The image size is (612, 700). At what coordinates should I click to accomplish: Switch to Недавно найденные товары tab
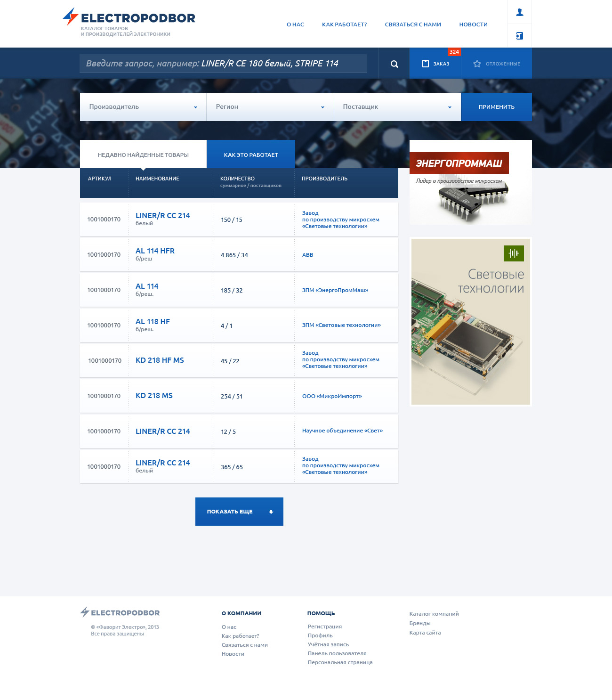pos(143,155)
